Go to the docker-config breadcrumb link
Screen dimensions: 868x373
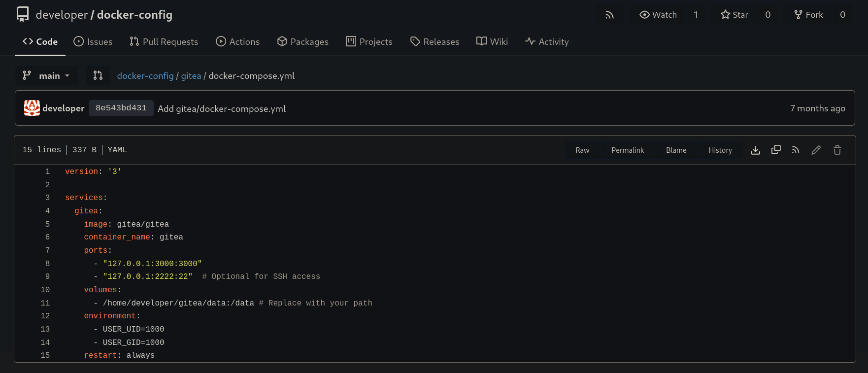[x=145, y=76]
